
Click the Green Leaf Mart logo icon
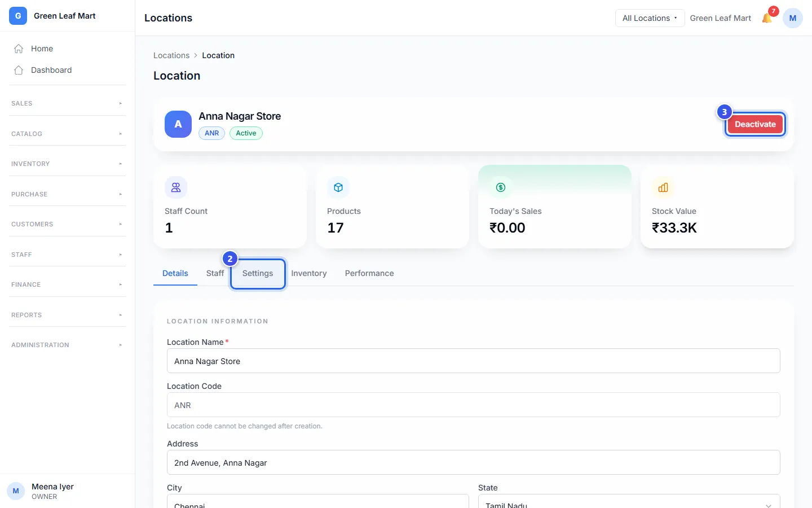[18, 16]
